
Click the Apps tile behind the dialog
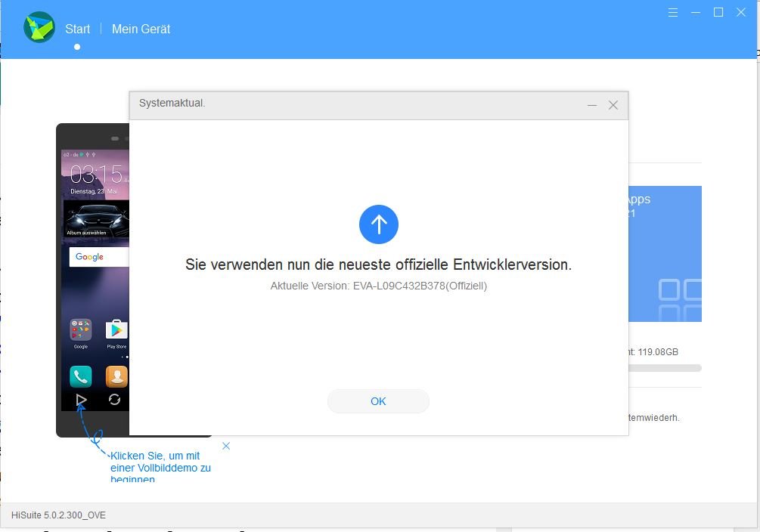click(665, 254)
